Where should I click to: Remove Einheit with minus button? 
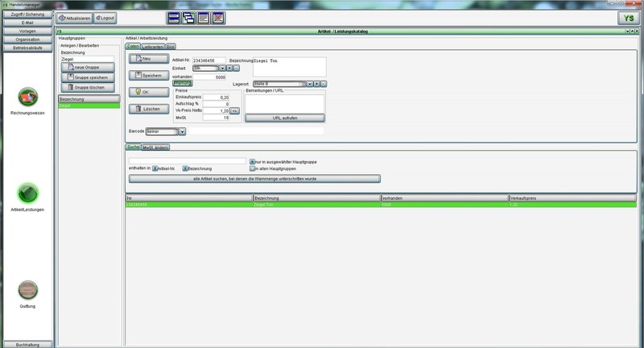(x=236, y=68)
